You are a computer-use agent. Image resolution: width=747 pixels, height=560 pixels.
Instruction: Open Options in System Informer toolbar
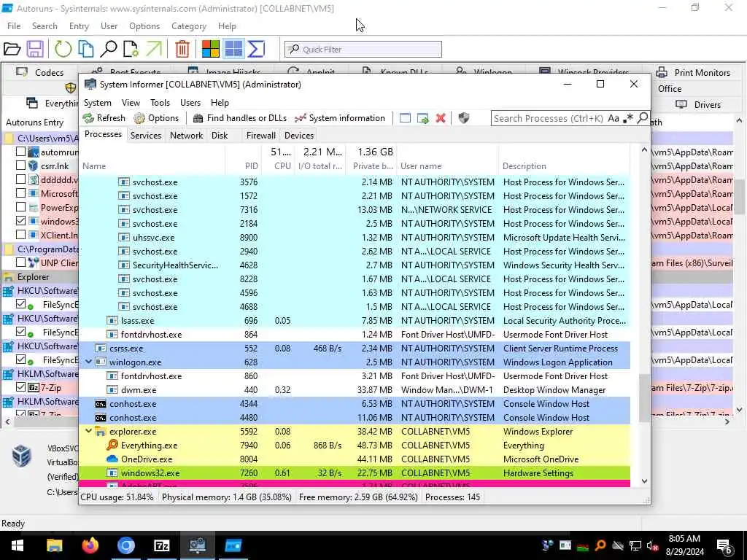pyautogui.click(x=156, y=118)
